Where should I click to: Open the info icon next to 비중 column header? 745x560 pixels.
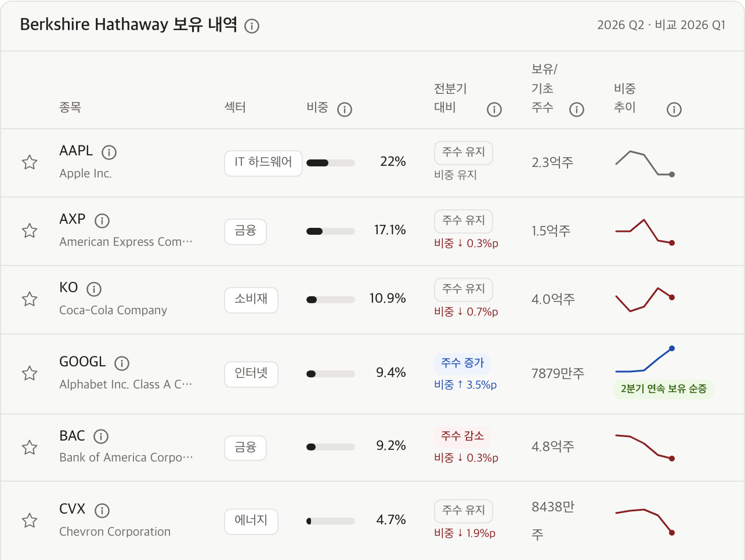pos(345,110)
